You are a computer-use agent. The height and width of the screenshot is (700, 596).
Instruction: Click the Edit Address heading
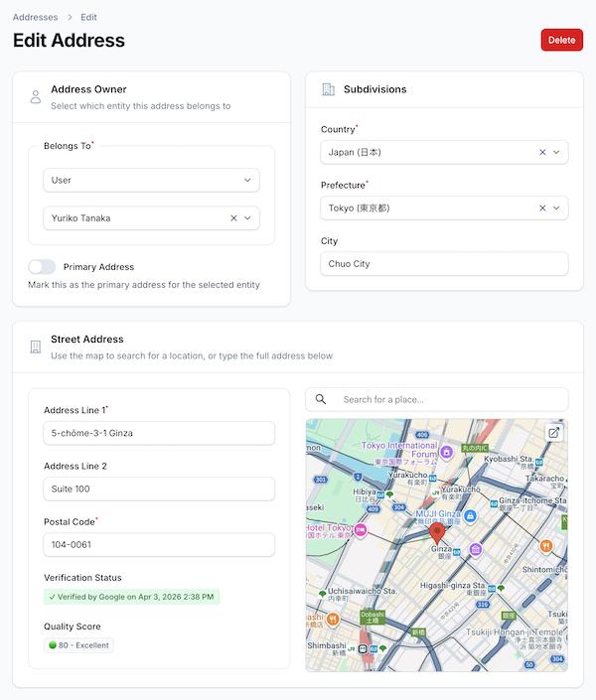pyautogui.click(x=69, y=40)
